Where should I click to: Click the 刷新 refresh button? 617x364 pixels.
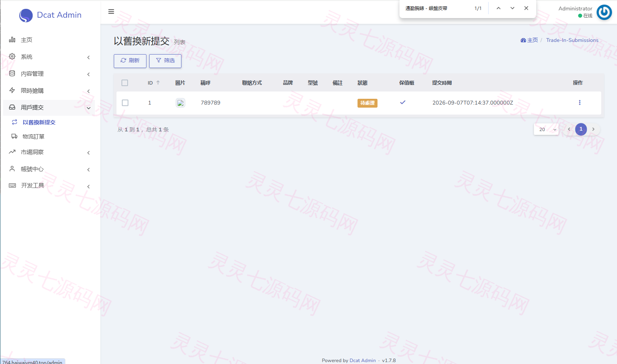click(130, 61)
